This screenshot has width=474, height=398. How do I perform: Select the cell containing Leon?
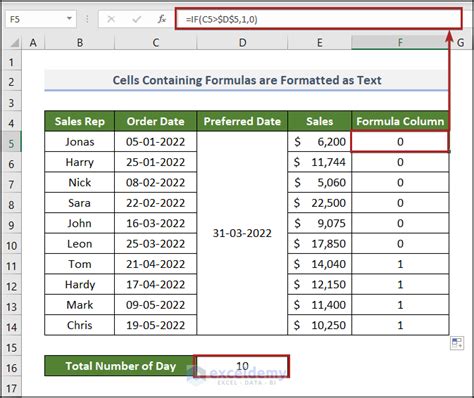[80, 244]
